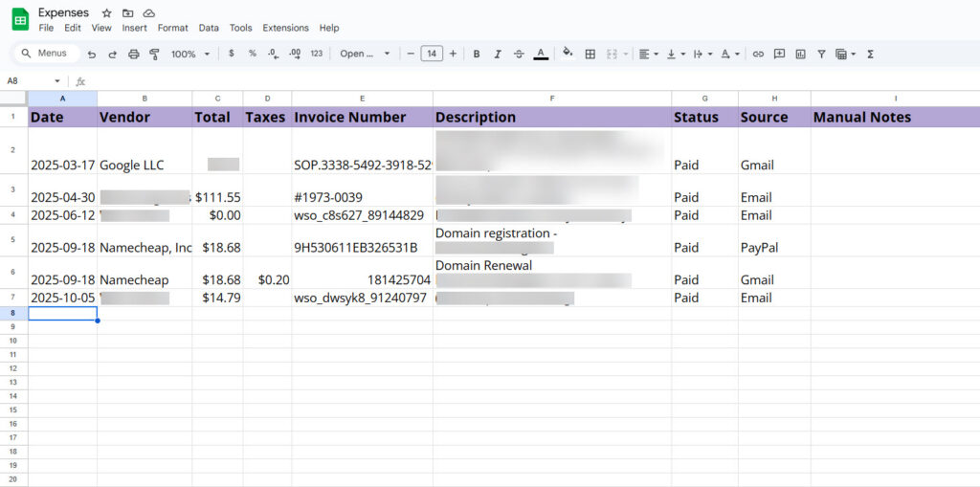Open the name box dropdown arrow
Viewport: 980px width, 487px height.
coord(57,81)
